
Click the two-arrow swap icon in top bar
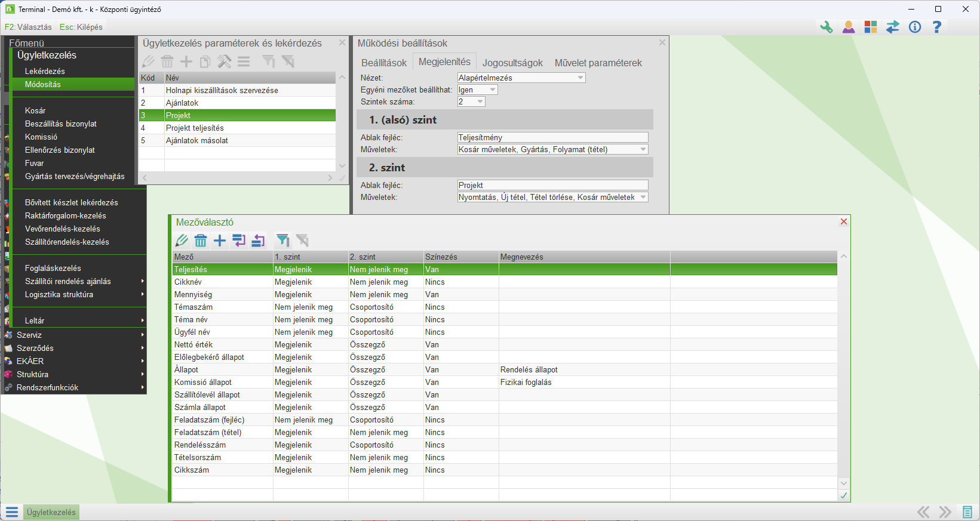coord(893,27)
